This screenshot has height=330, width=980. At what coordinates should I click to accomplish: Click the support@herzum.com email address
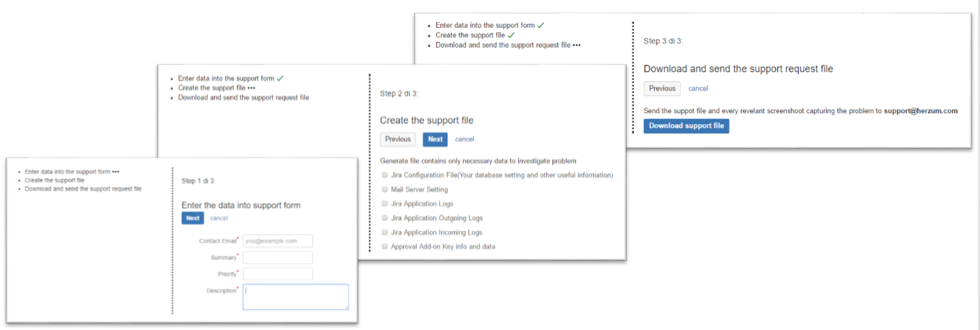920,111
